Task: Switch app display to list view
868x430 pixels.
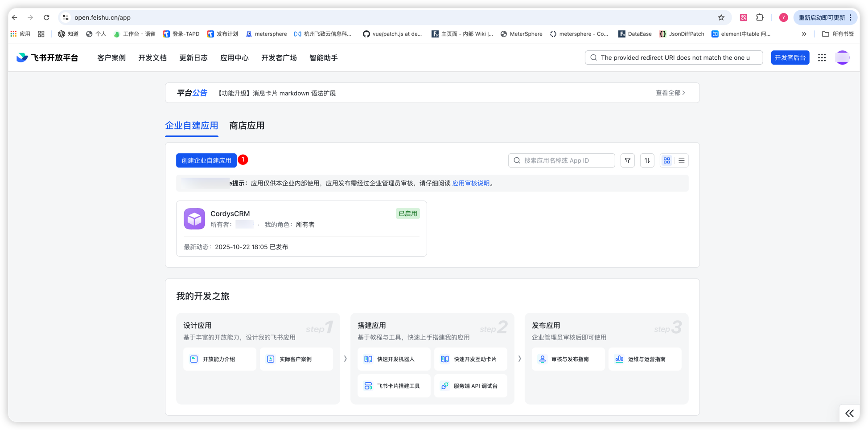Action: 681,160
